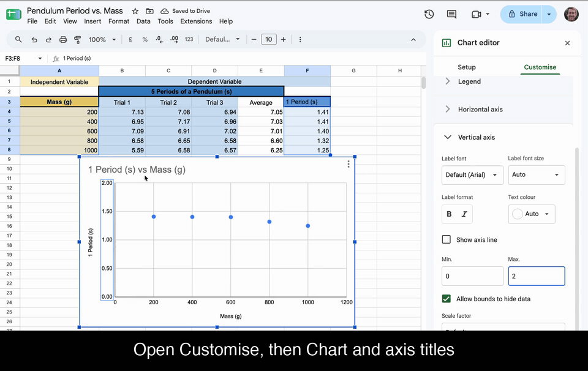Increase font size with plus button

point(284,39)
